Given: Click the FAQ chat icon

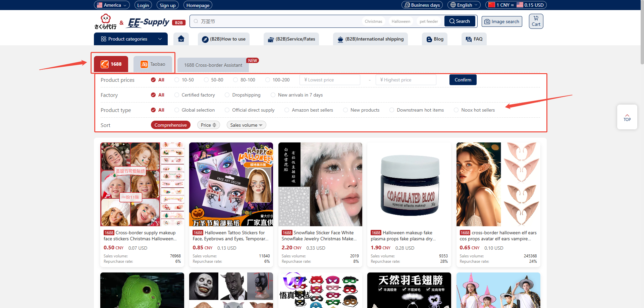Looking at the screenshot, I should click(469, 39).
